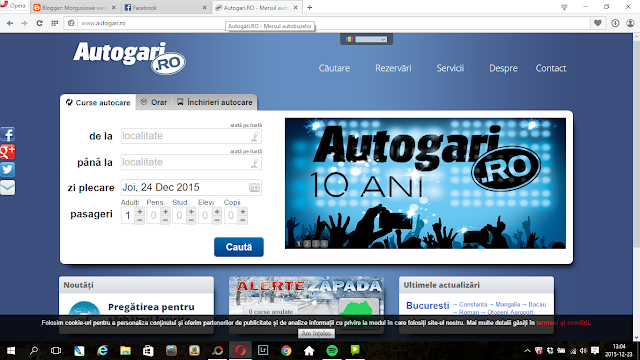Screen dimensions: 640x360
Task: Click the browser address bar
Action: [x=327, y=23]
